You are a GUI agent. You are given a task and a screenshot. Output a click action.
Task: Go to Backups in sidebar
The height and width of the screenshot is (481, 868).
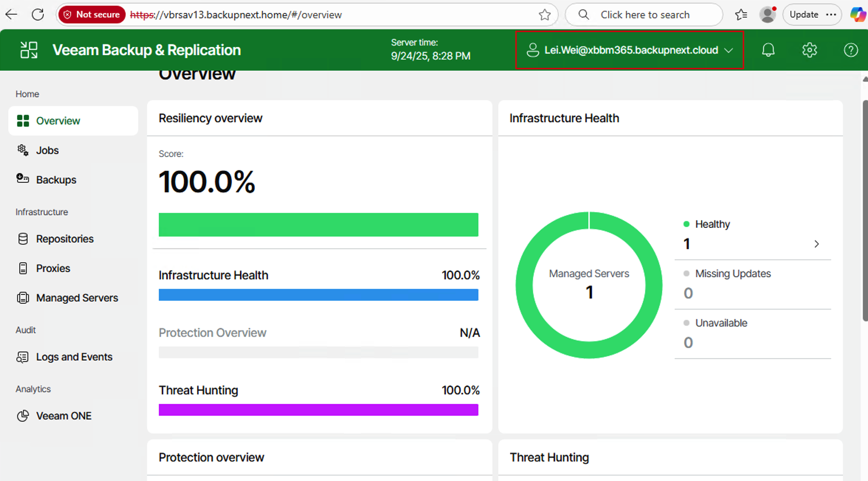tap(56, 180)
